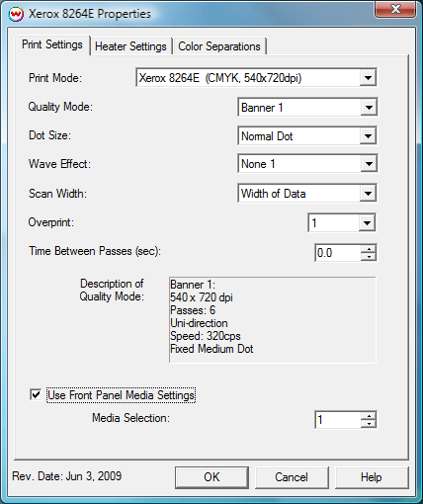
Task: Go to the Color Separations tab
Action: [x=219, y=46]
